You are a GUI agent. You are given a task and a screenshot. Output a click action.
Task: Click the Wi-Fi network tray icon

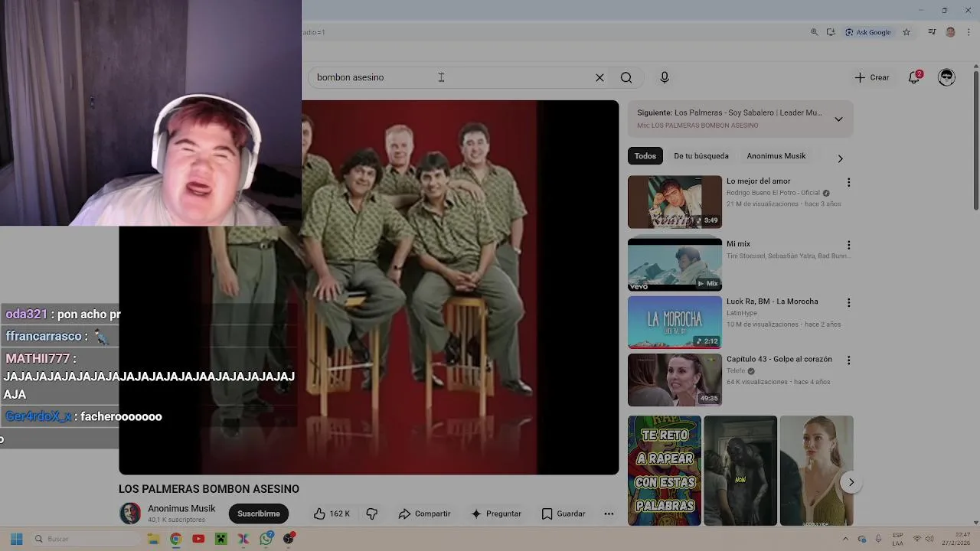[x=917, y=539]
